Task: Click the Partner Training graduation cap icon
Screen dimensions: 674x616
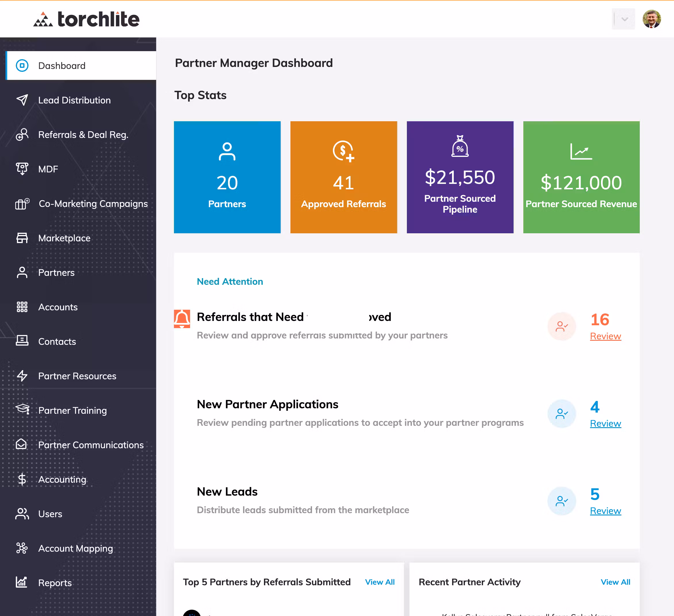Action: click(x=23, y=409)
